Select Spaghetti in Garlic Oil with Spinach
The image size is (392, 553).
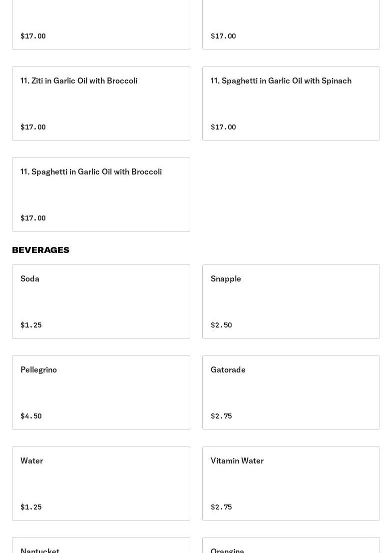[291, 103]
